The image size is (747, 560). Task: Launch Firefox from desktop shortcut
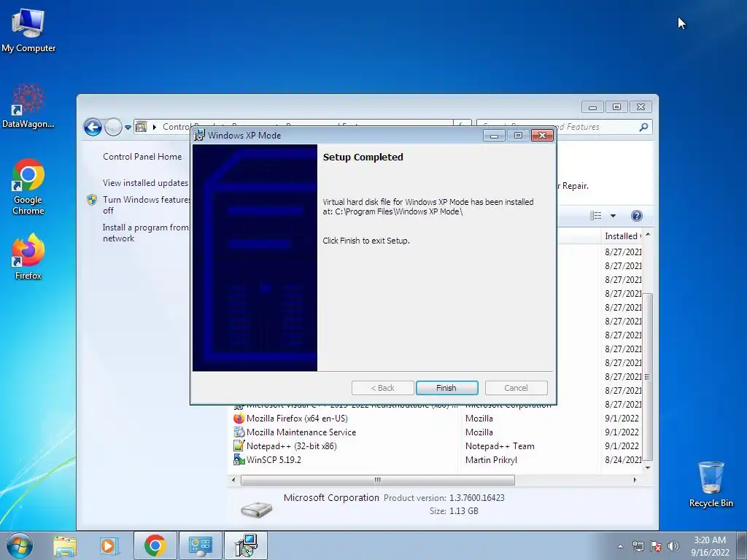pyautogui.click(x=28, y=256)
